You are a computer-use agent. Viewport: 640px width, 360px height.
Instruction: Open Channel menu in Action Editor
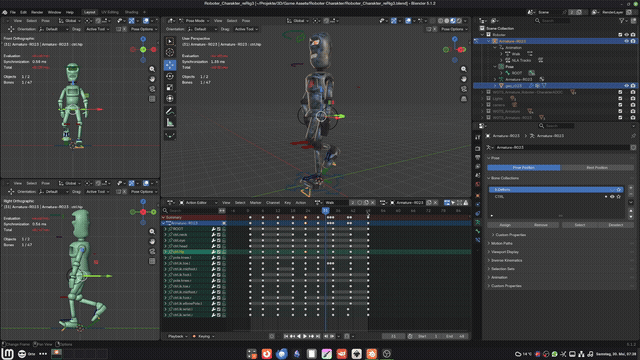point(273,202)
